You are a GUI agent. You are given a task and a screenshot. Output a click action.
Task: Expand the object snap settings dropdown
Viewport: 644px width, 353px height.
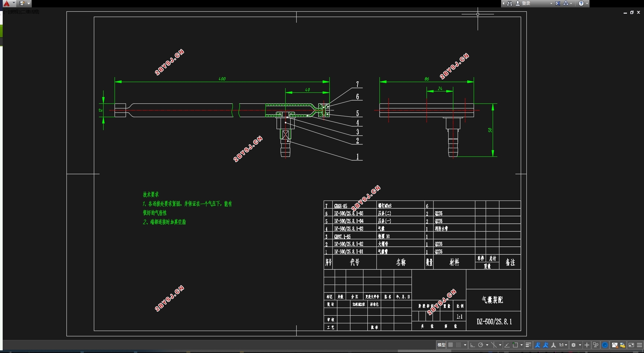click(x=521, y=345)
